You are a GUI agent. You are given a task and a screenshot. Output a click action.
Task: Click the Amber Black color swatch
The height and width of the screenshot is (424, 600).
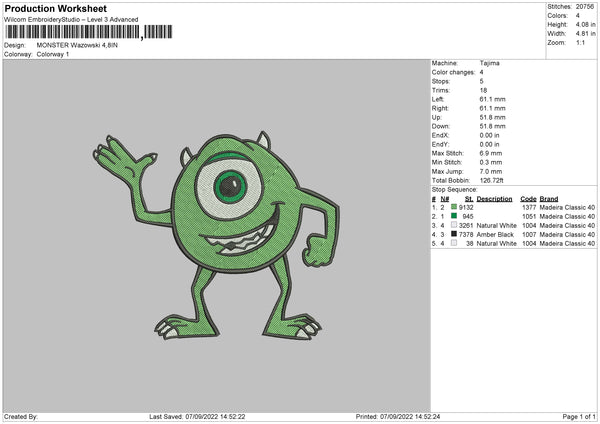(x=454, y=234)
